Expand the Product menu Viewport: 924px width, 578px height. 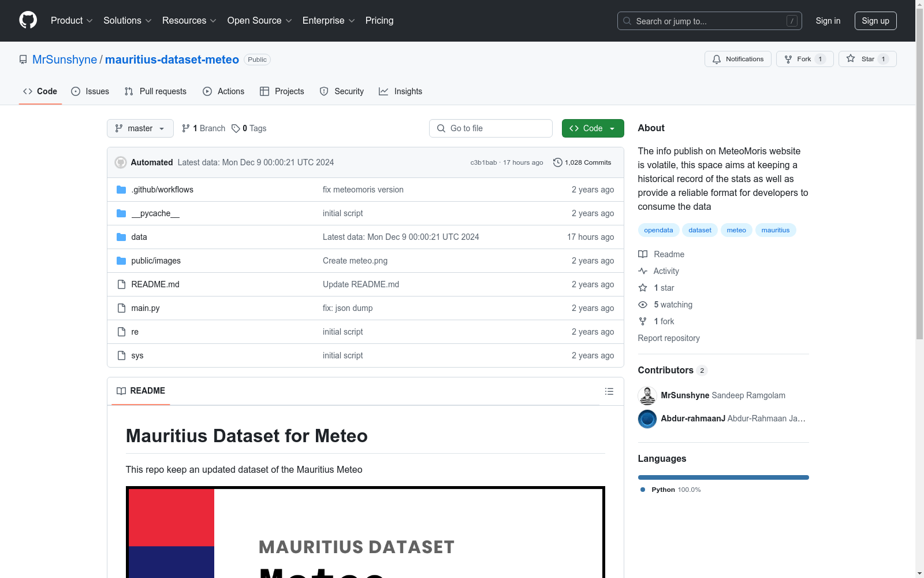(72, 21)
